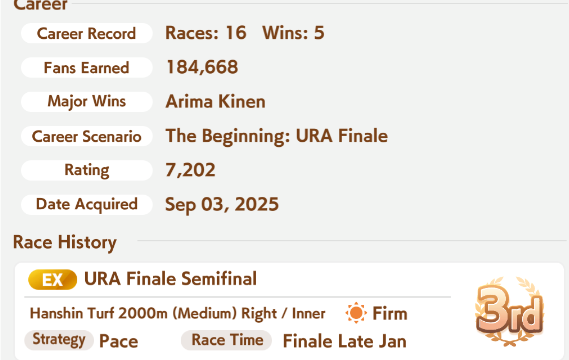Image resolution: width=569 pixels, height=360 pixels.
Task: Click the 184,668 fans earned value
Action: [x=202, y=68]
